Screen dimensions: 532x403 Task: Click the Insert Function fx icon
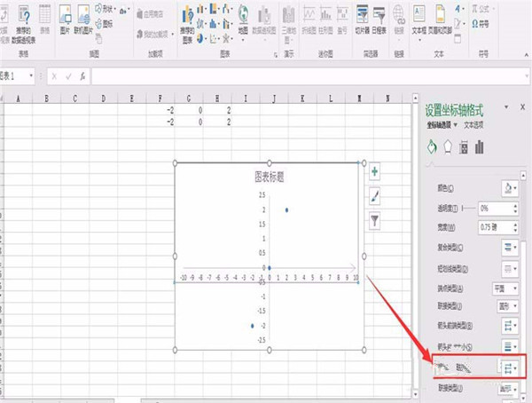tap(82, 76)
